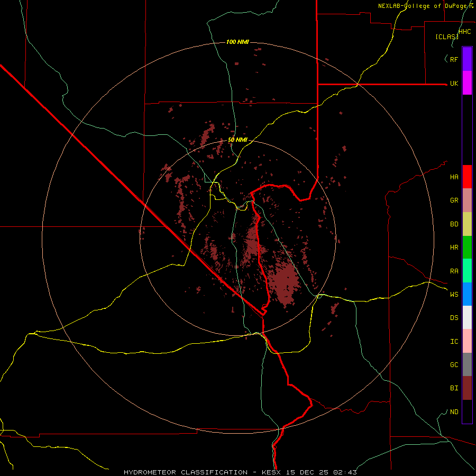Viewport: 476px width, 476px height.
Task: Click the 'UK' legend label
Action: [x=454, y=84]
